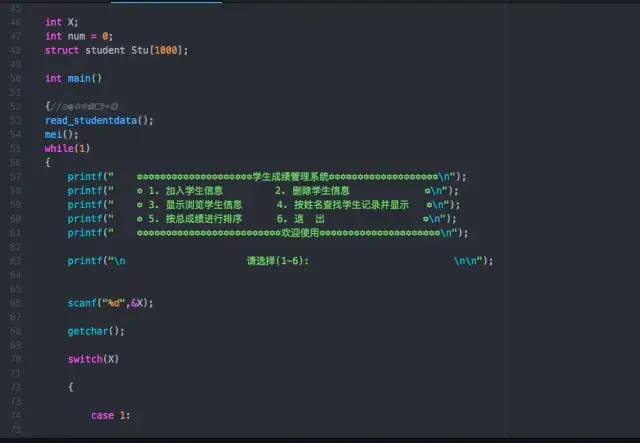This screenshot has width=640, height=443.
Task: Click line number 70 in the gutter
Action: (x=16, y=359)
